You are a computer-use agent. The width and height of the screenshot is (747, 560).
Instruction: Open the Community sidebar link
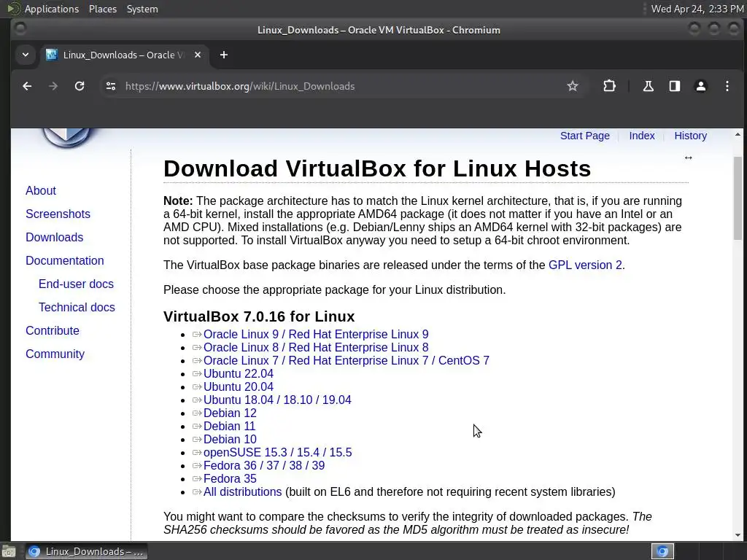[x=55, y=354]
